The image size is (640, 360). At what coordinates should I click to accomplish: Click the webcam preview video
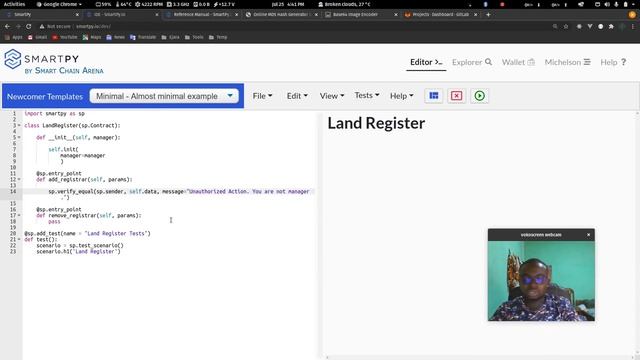(541, 281)
